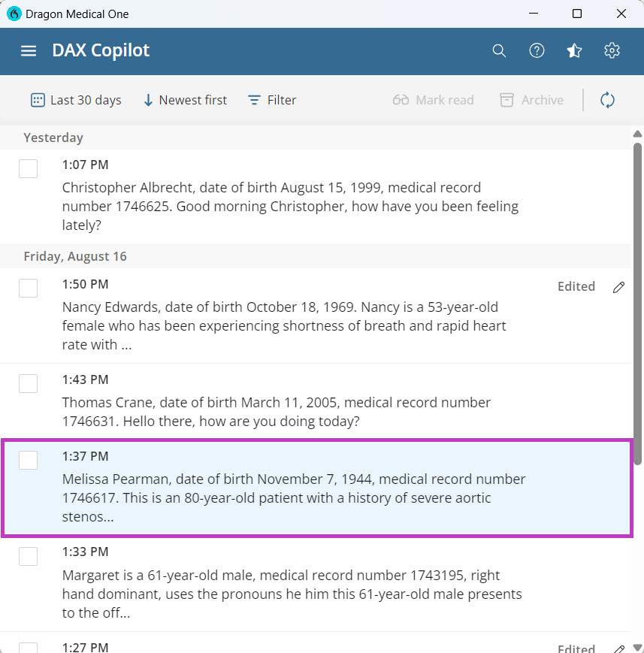Tick the checkbox beside Thomas Crane's note
This screenshot has width=644, height=653.
coord(28,383)
